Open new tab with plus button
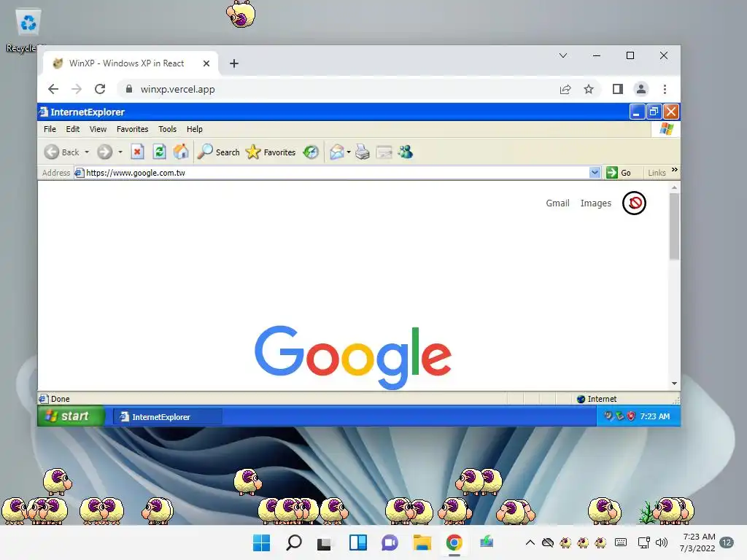The height and width of the screenshot is (560, 747). click(x=234, y=63)
